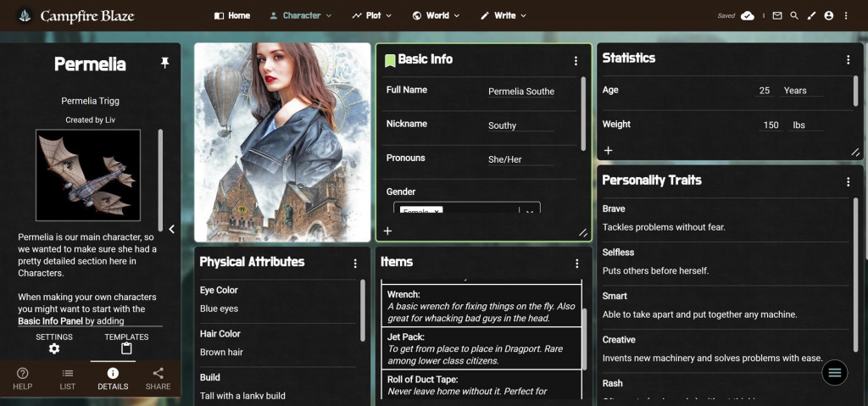
Task: Switch to the List tab
Action: click(68, 378)
